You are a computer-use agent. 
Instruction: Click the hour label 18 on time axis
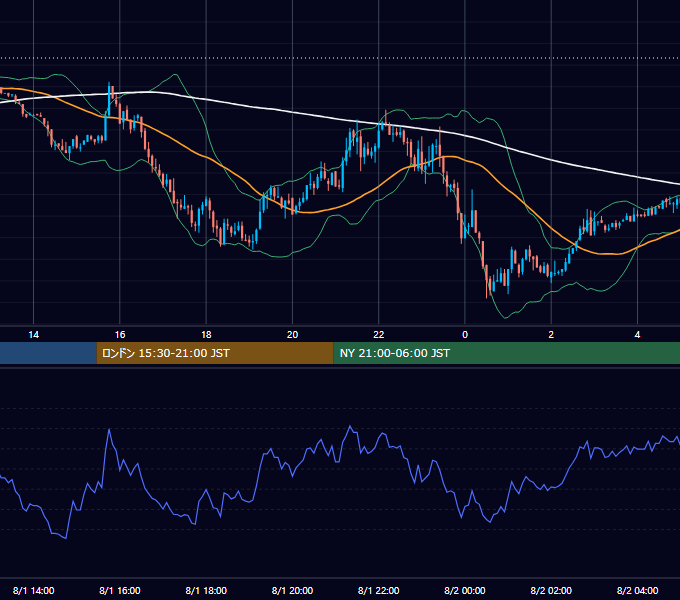pyautogui.click(x=206, y=335)
